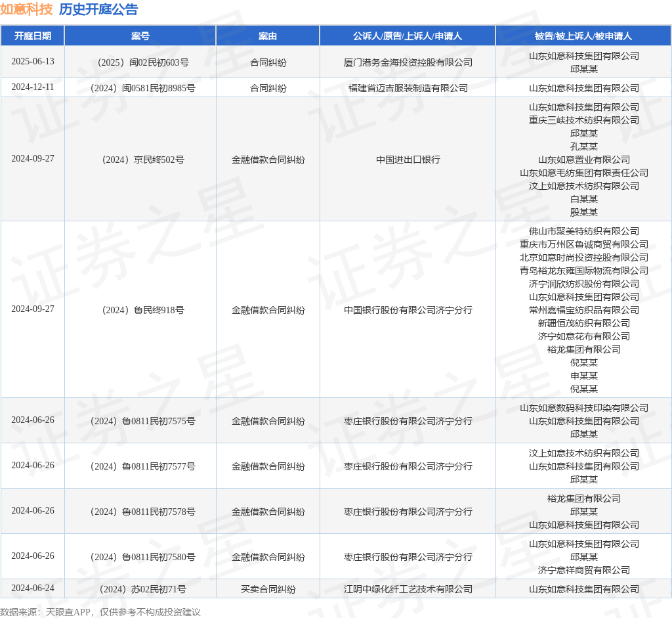The image size is (672, 618).
Task: Click defendant 重庆三峡技术纺织有限公司
Action: pyautogui.click(x=583, y=120)
